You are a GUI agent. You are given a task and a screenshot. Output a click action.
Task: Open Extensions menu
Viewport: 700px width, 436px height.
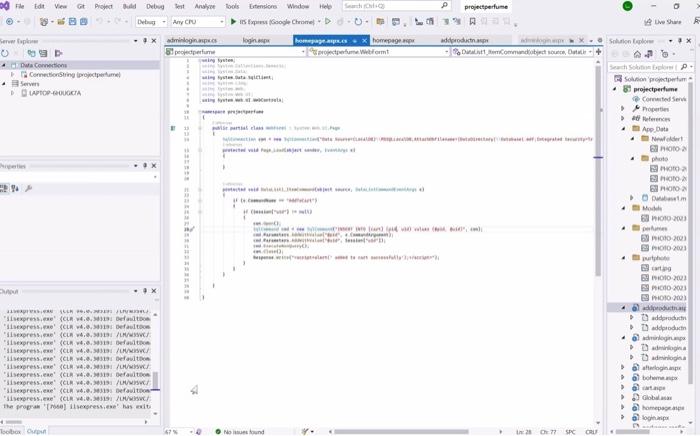[x=263, y=6]
